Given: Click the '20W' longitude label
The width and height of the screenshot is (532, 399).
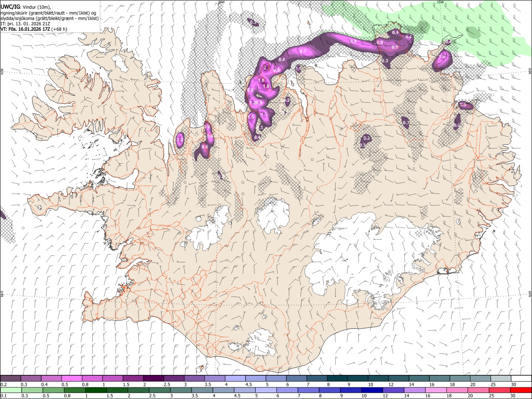Looking at the screenshot, I should pos(221,2).
